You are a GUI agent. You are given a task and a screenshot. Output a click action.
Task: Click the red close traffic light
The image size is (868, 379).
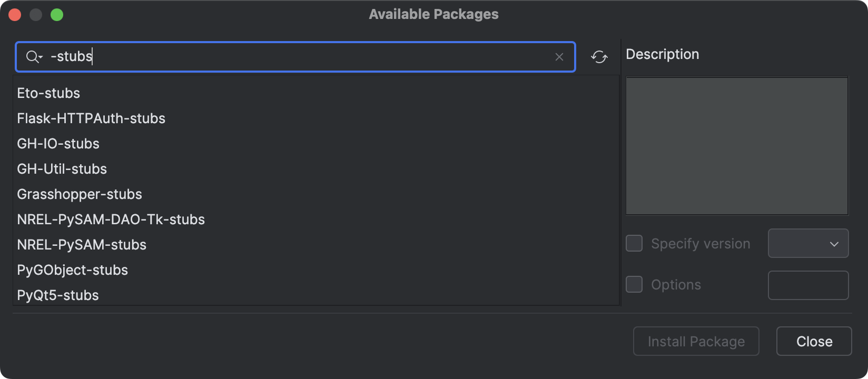[x=15, y=14]
